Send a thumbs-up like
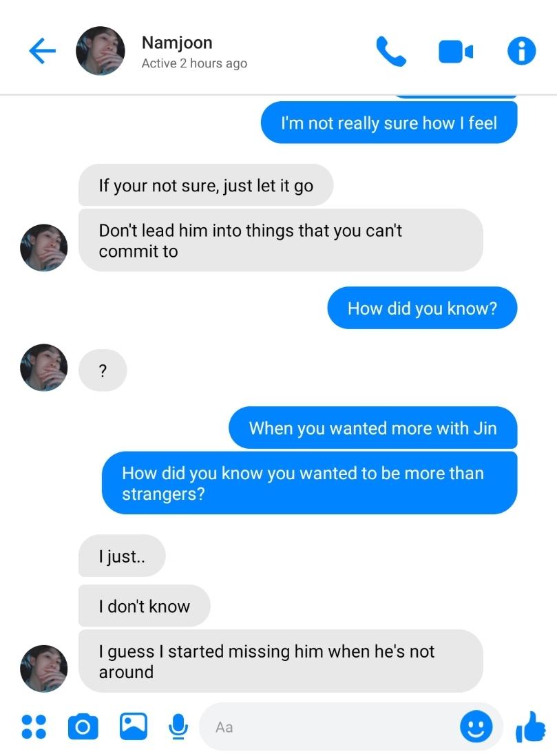 tap(530, 726)
